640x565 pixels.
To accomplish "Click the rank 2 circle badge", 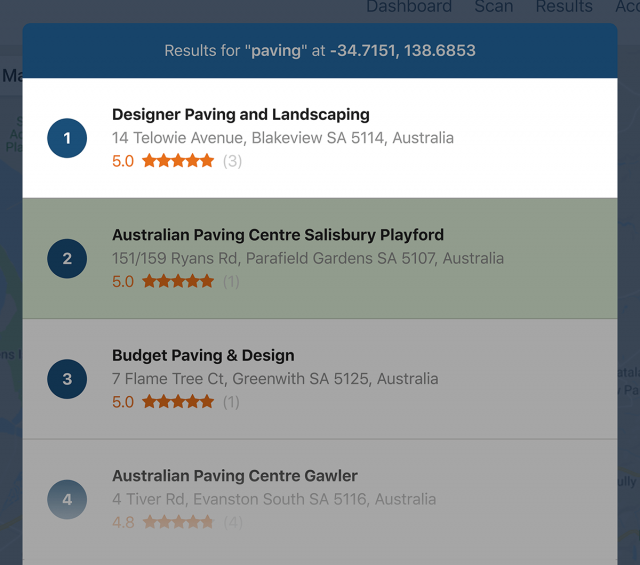I will (x=67, y=258).
